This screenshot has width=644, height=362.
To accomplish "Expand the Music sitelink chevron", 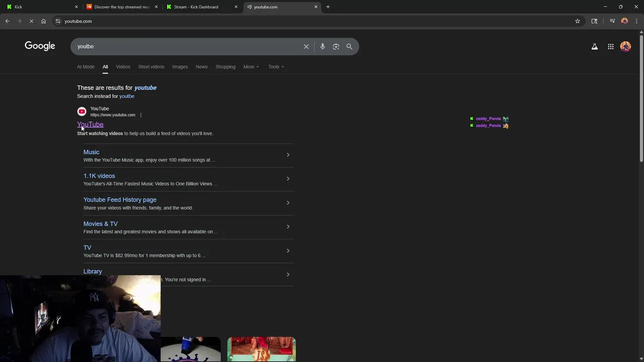I will (x=288, y=155).
